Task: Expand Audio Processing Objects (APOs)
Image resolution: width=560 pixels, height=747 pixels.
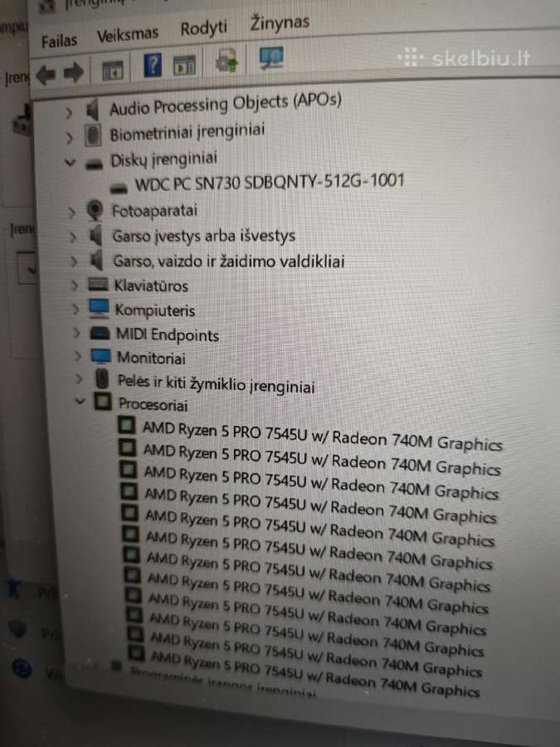Action: pos(69,113)
